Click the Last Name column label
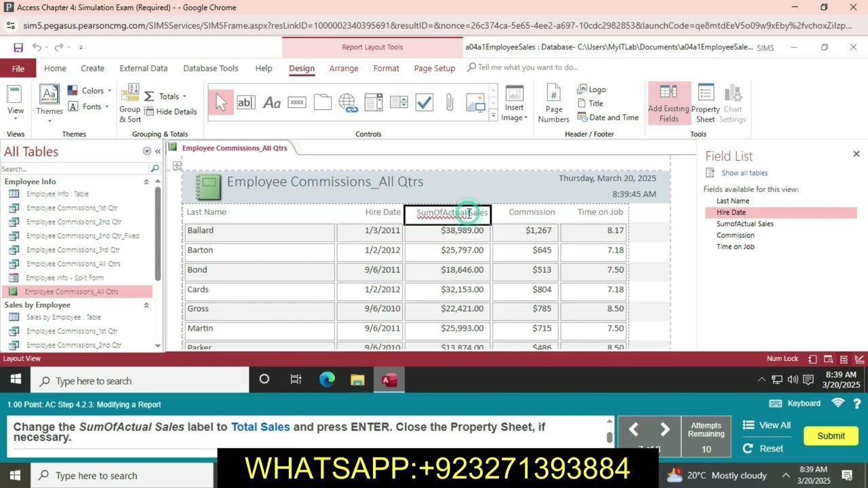The image size is (868, 488). click(207, 212)
